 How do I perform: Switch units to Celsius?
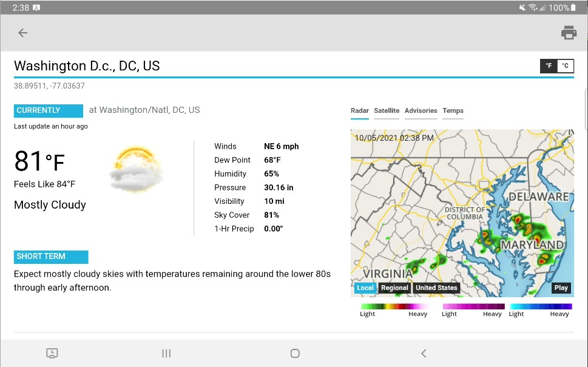click(566, 66)
